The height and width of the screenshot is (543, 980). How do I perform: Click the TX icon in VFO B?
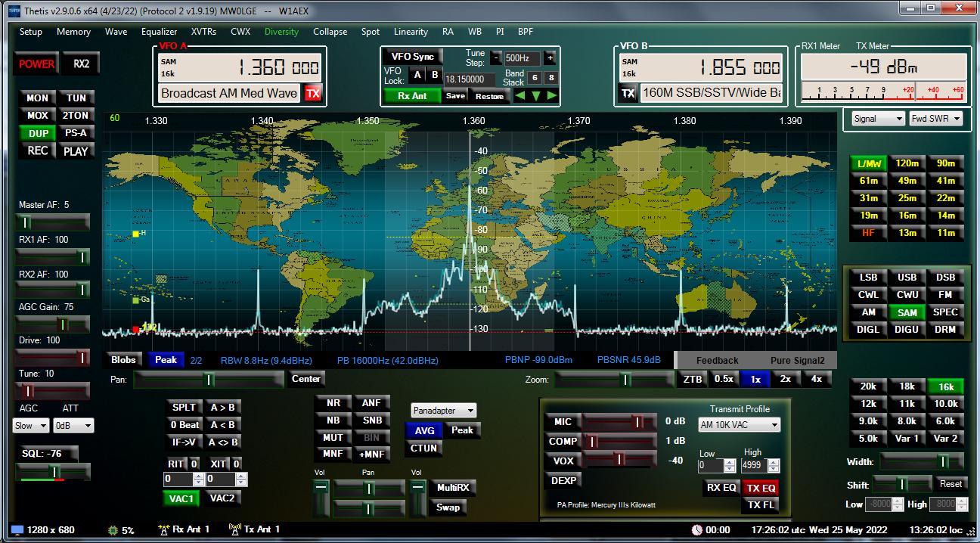point(628,94)
